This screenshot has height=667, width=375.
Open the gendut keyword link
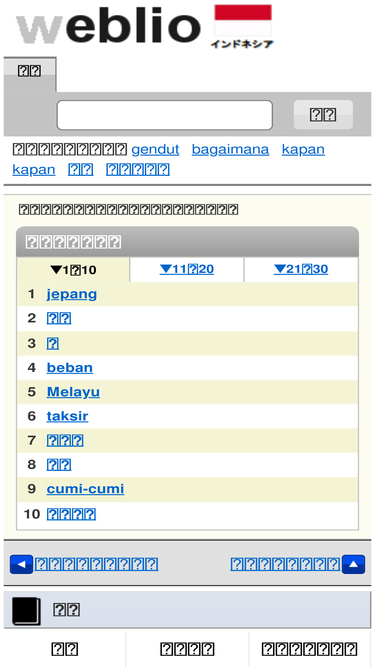[x=155, y=149]
